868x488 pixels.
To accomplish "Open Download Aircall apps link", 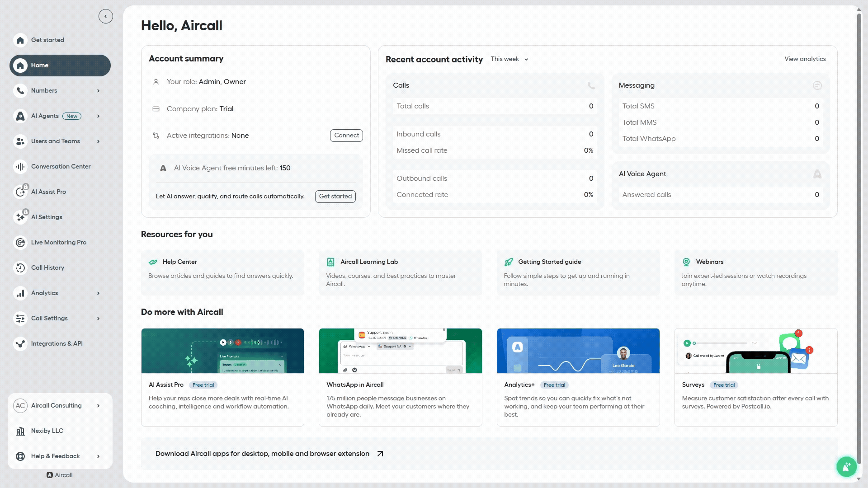I will click(x=489, y=454).
